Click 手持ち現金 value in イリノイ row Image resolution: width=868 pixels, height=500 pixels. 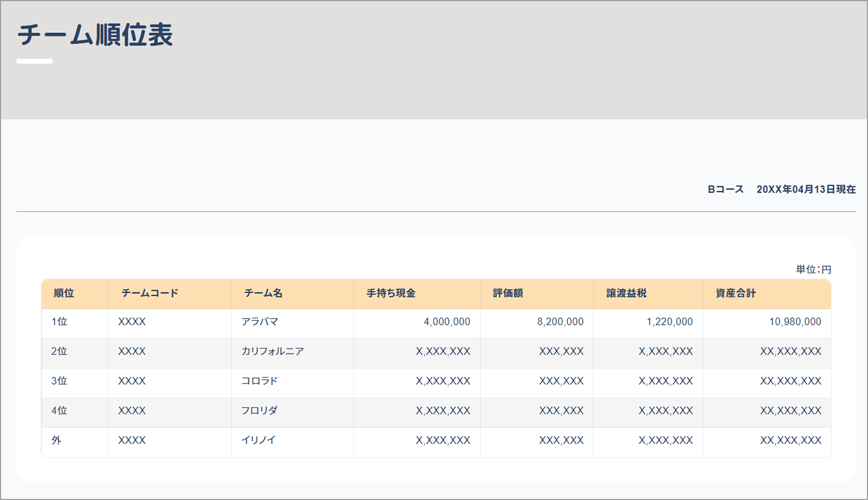(x=443, y=440)
